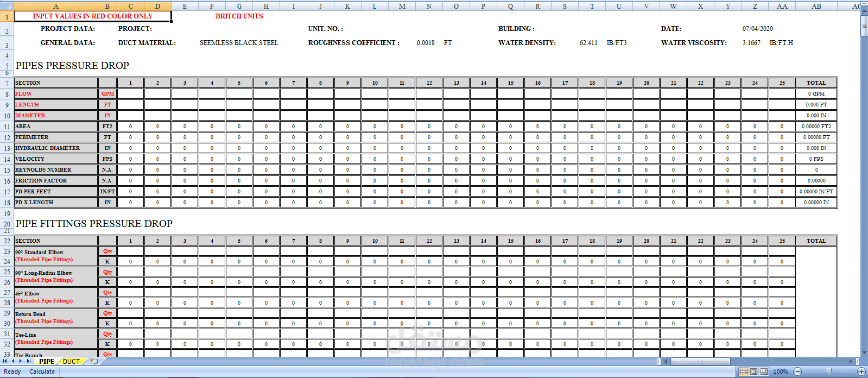Select FLOW input cell for section 1
Image resolution: width=868 pixels, height=378 pixels.
tap(130, 94)
